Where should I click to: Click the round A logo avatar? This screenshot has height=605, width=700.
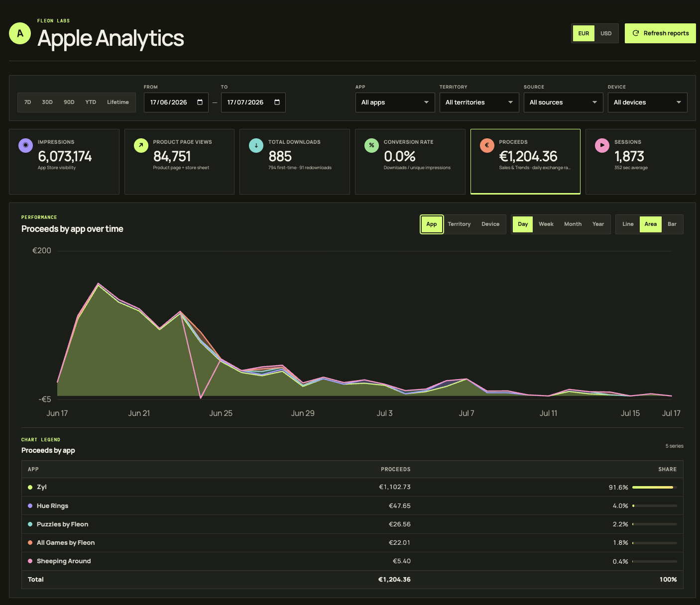click(20, 33)
